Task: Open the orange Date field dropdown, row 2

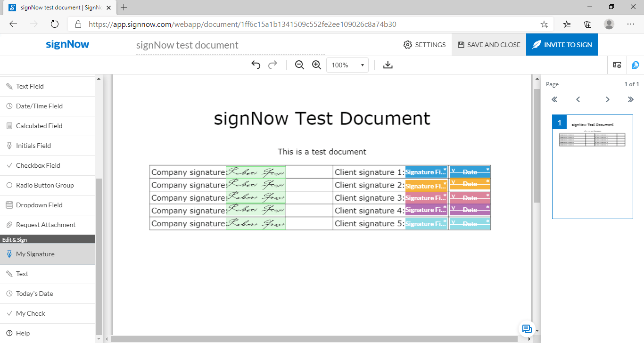Action: (x=470, y=184)
